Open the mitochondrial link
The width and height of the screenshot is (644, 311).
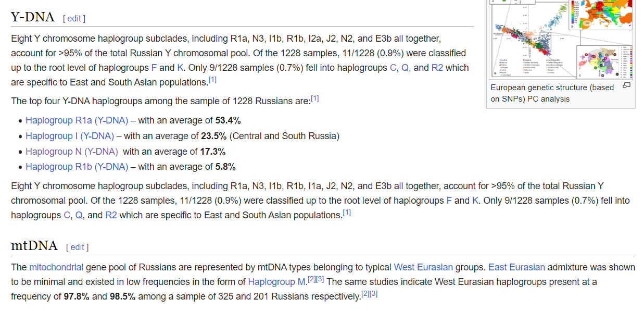coord(56,267)
